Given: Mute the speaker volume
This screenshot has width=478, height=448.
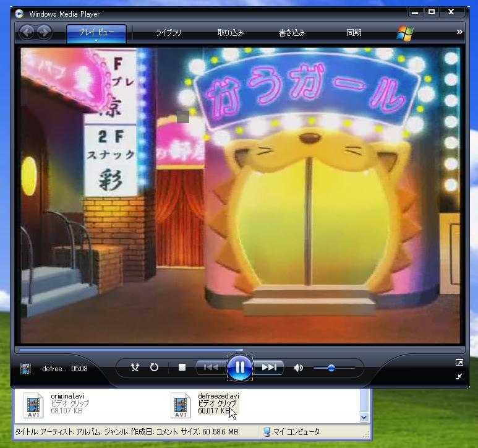Looking at the screenshot, I should click(x=299, y=368).
